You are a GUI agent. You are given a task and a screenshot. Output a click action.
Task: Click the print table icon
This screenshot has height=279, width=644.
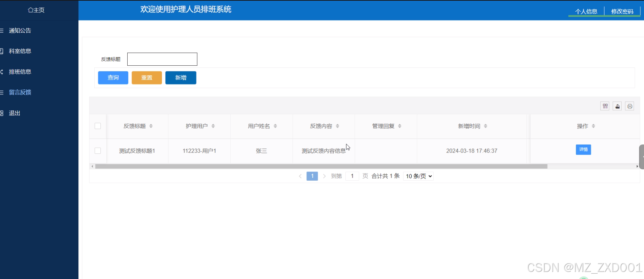tap(629, 106)
